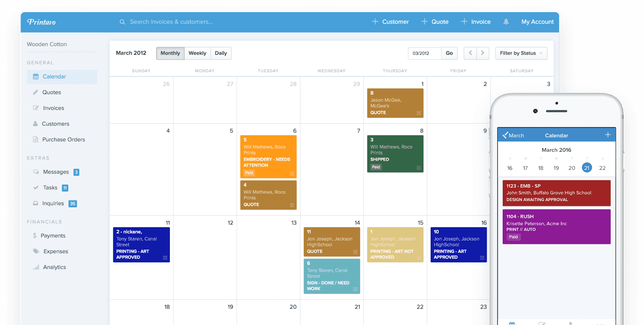Open purple 1104 - RUSH phone card
This screenshot has width=644, height=325.
tap(556, 226)
